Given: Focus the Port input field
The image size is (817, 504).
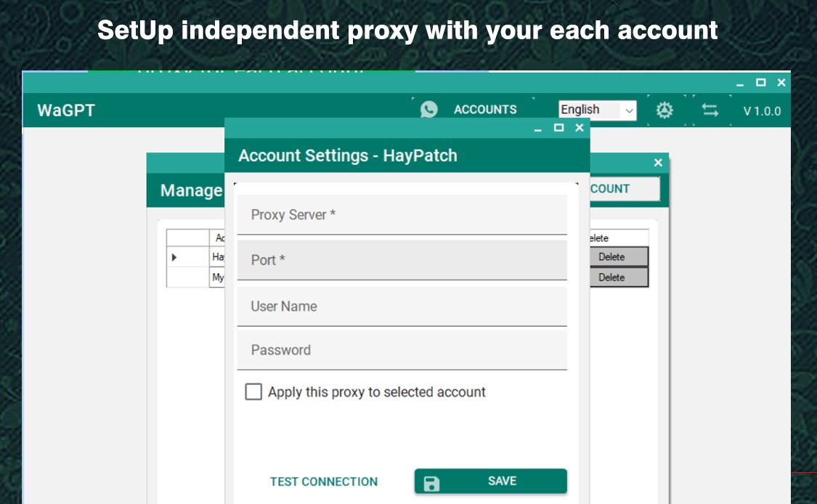Looking at the screenshot, I should tap(402, 260).
